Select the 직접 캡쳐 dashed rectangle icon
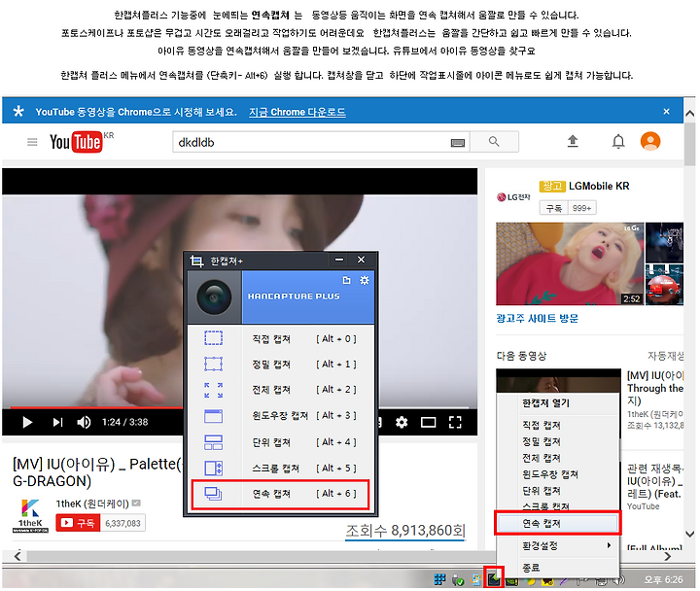 pos(213,338)
